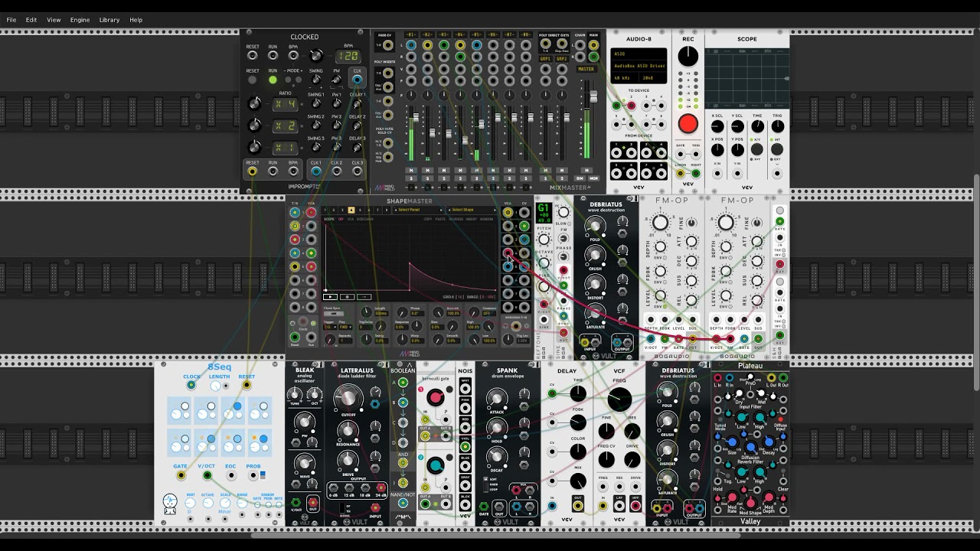The width and height of the screenshot is (980, 551).
Task: Click the 8Seq EOC output jack
Action: (x=230, y=475)
